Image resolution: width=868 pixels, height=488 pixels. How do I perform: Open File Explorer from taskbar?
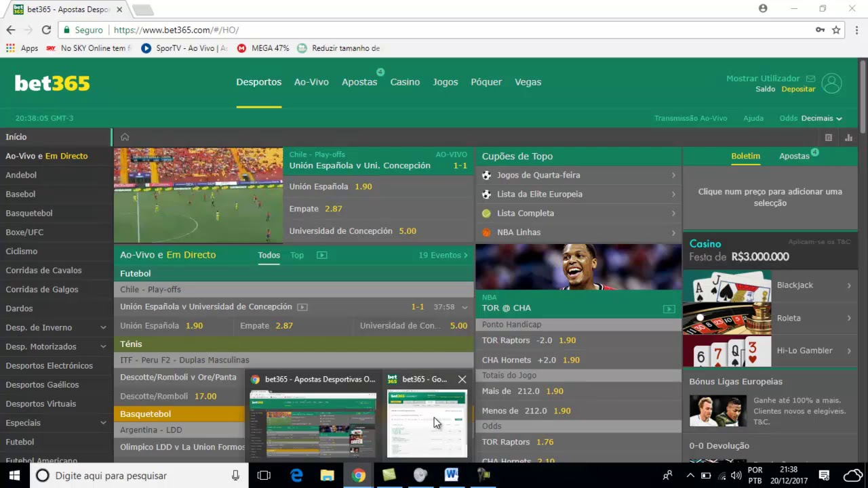(x=327, y=475)
